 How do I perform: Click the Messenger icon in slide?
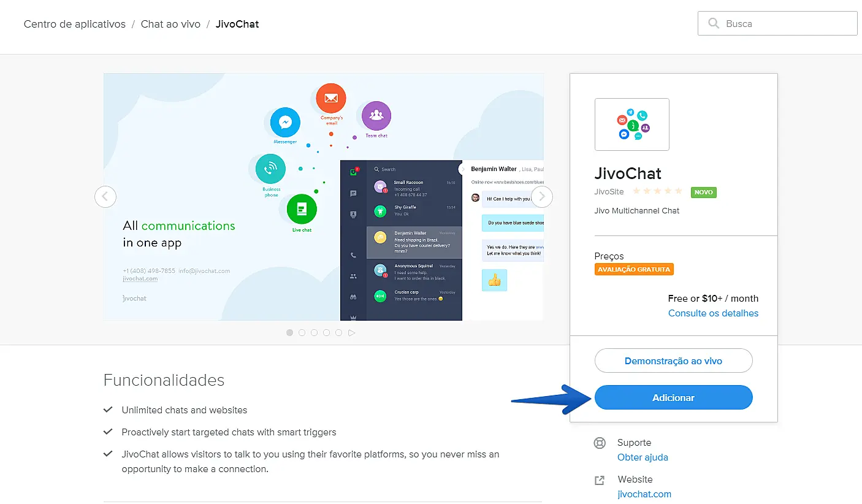coord(285,123)
